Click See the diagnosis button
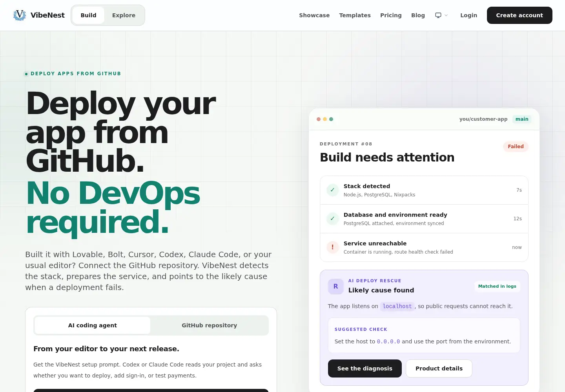This screenshot has height=392, width=565. pos(365,368)
